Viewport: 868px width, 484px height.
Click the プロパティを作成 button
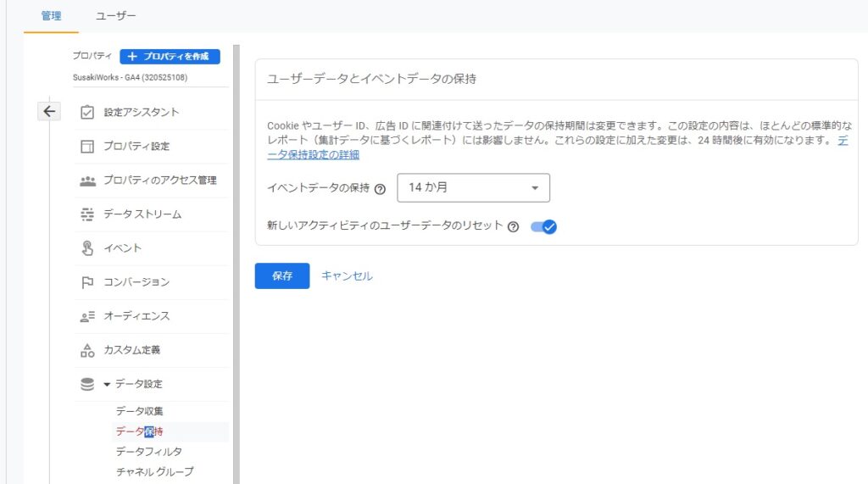click(170, 57)
